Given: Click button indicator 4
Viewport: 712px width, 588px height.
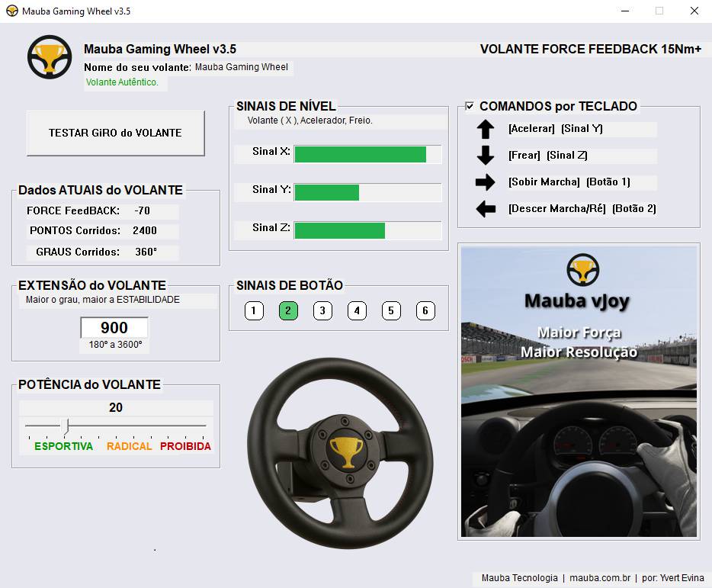Looking at the screenshot, I should click(357, 311).
